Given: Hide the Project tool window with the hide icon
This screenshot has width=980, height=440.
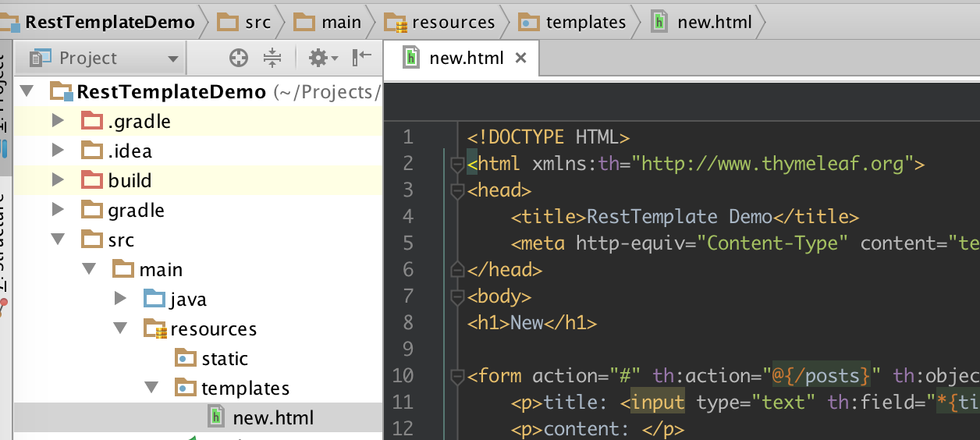Looking at the screenshot, I should [x=362, y=58].
